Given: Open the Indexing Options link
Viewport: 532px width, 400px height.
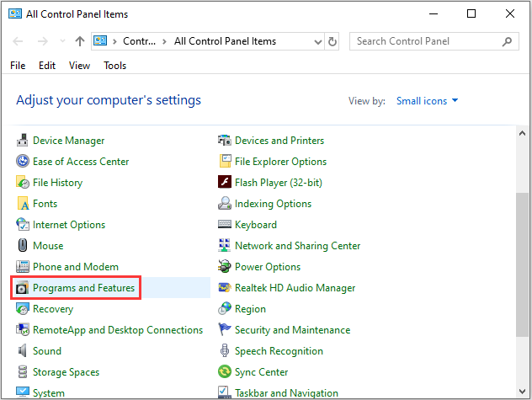Looking at the screenshot, I should 273,204.
